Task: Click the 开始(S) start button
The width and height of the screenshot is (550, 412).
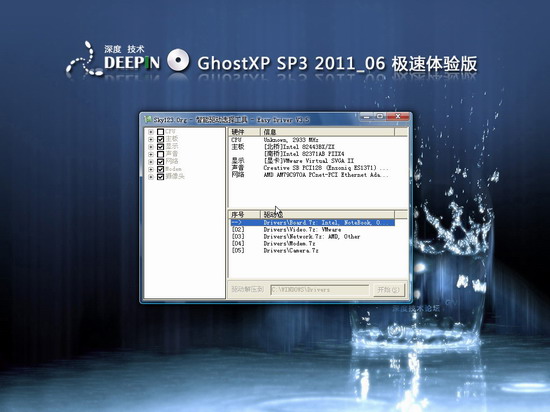Action: (x=389, y=290)
